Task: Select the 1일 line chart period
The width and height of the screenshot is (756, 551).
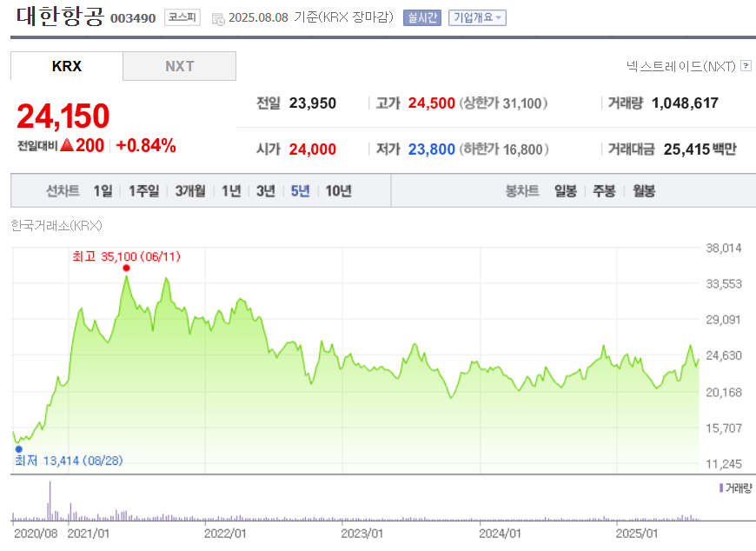Action: pyautogui.click(x=103, y=191)
